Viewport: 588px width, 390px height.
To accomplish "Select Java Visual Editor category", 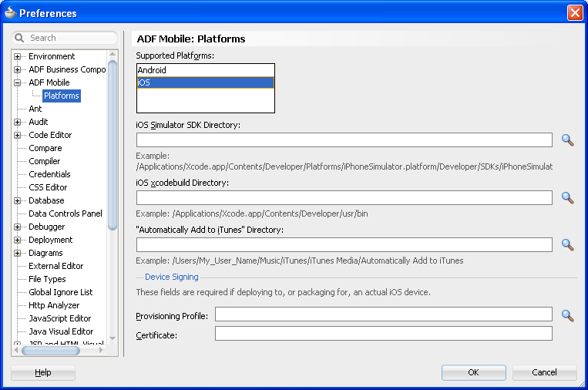I will [61, 331].
